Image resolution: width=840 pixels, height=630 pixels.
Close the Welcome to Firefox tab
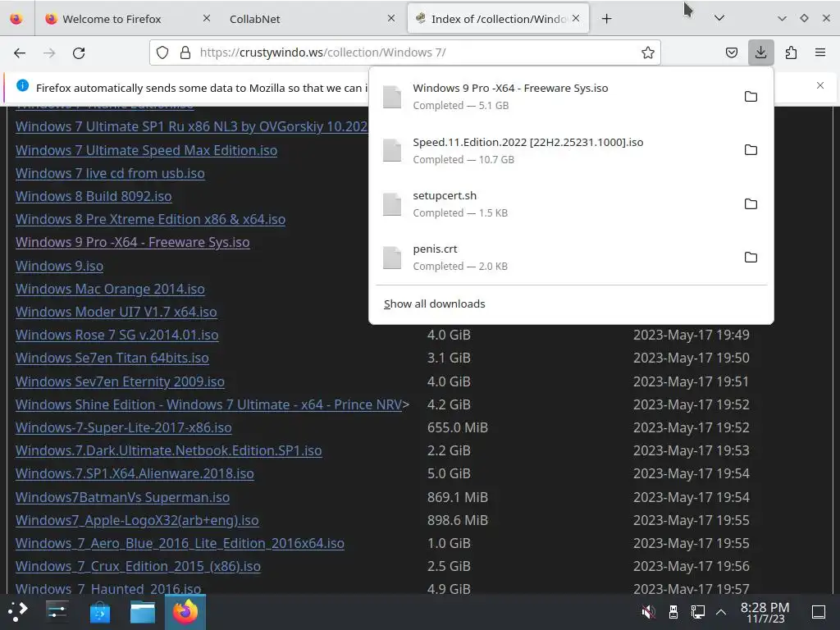[206, 18]
